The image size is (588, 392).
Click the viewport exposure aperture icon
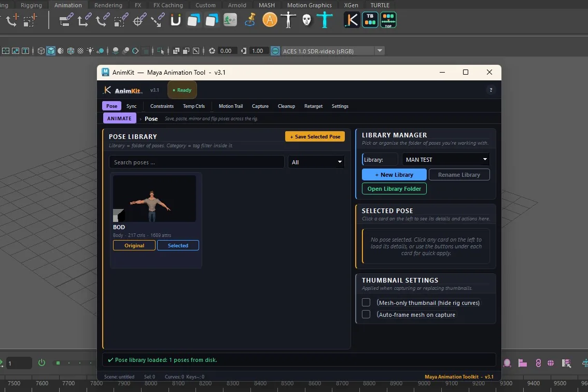pos(212,51)
